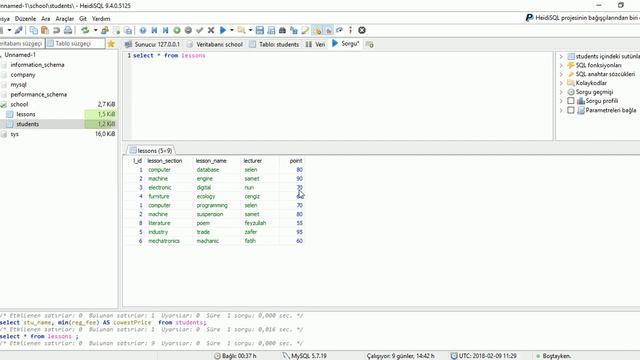Click the Cancel editing X icon
The height and width of the screenshot is (360, 640).
[x=211, y=30]
